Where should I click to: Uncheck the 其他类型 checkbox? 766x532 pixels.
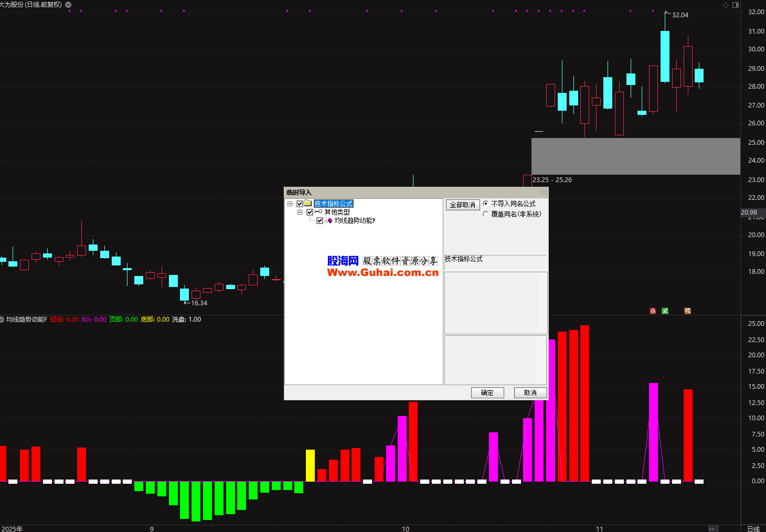[x=310, y=212]
